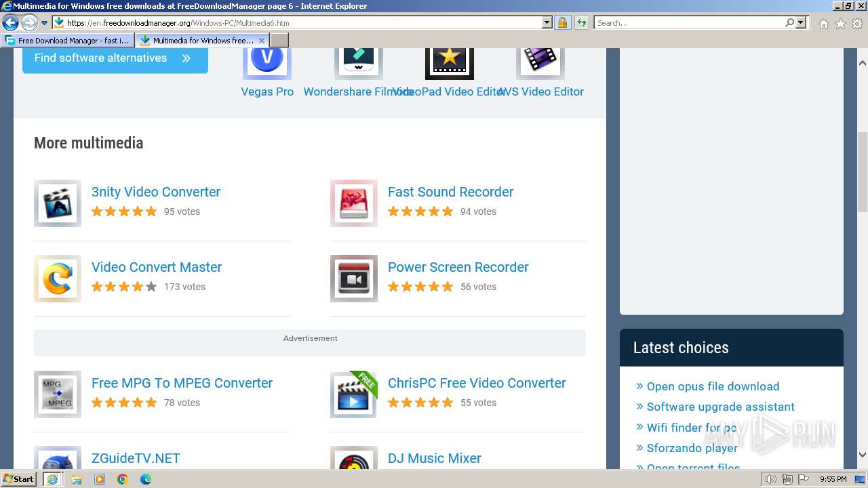Open the Home icon in IE toolbar
The width and height of the screenshot is (868, 488).
click(823, 24)
